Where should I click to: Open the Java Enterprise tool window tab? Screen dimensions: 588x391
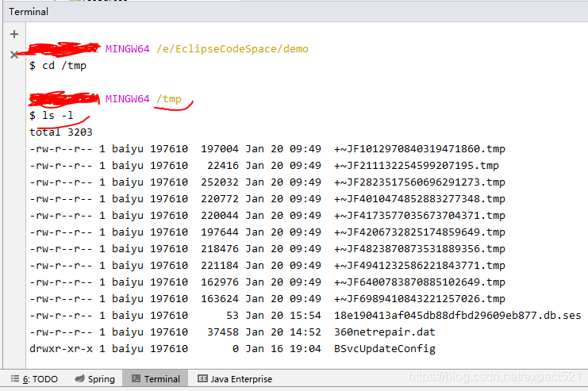[235, 379]
